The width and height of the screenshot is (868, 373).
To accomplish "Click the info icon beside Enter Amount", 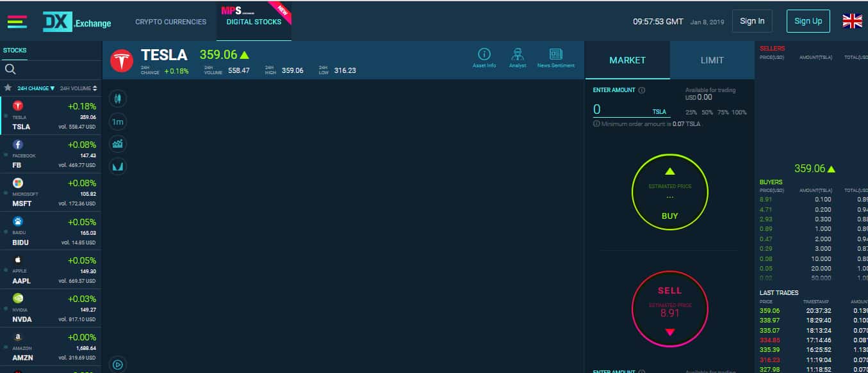I will 641,90.
